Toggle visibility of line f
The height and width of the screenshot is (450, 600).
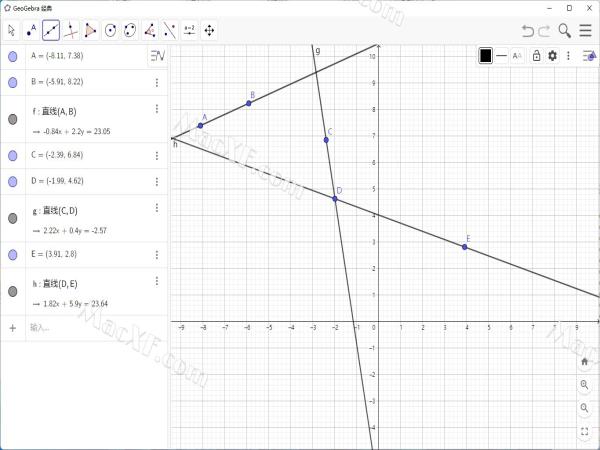pos(13,119)
